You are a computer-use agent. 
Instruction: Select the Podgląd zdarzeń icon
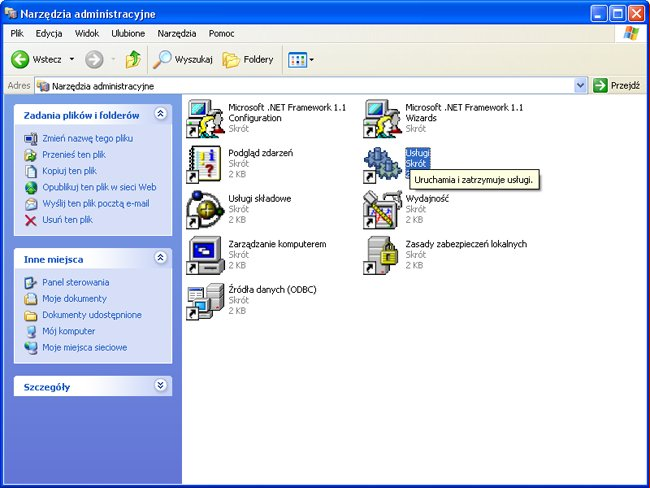[205, 164]
